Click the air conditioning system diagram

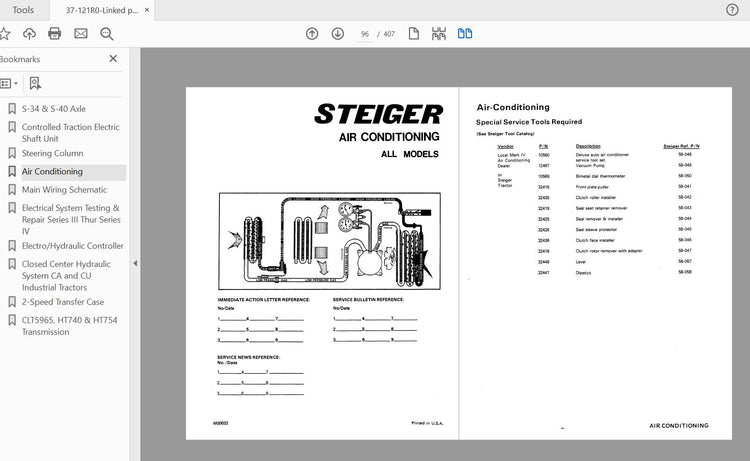click(x=330, y=241)
